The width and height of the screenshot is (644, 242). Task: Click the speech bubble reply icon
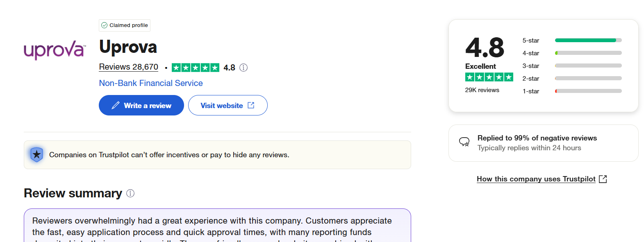point(464,142)
